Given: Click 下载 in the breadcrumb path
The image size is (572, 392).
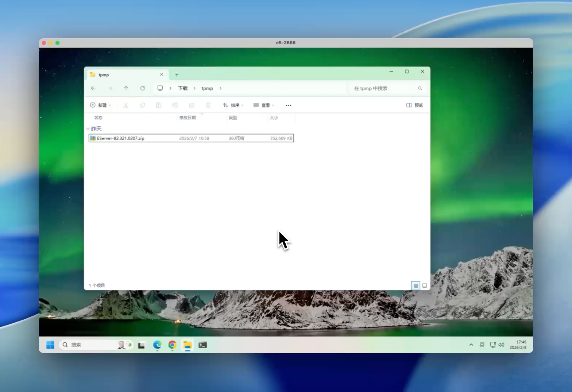Looking at the screenshot, I should click(183, 88).
